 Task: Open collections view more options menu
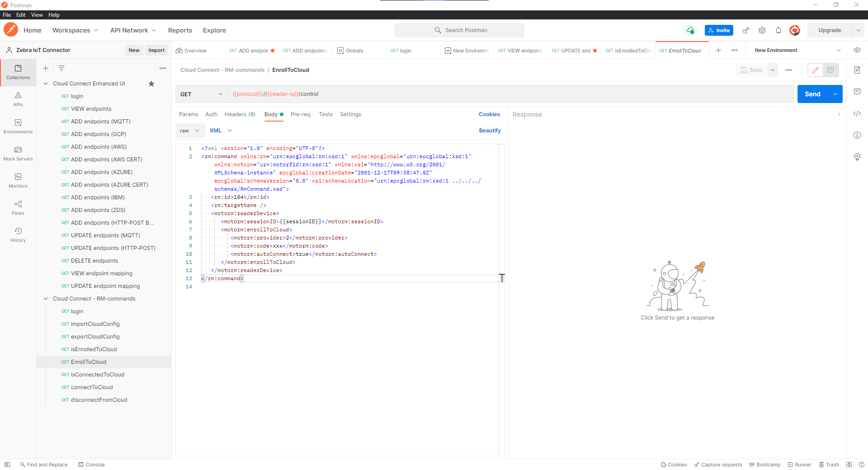[163, 68]
